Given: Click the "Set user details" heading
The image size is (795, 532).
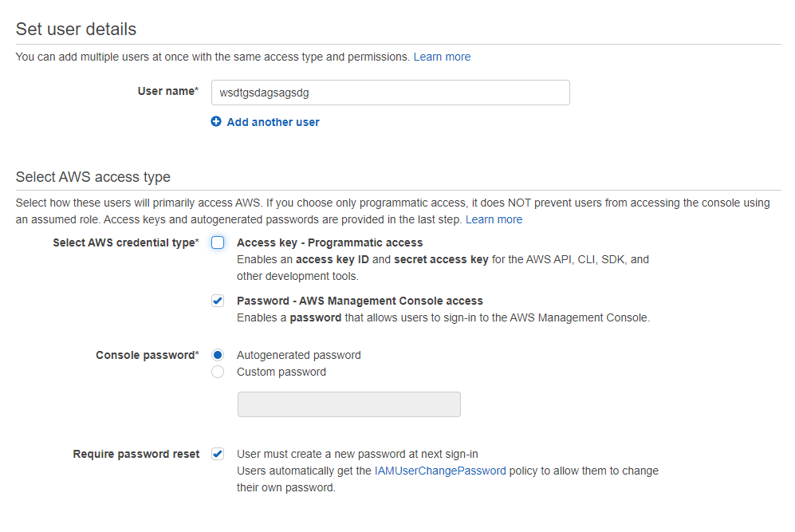Looking at the screenshot, I should (x=76, y=30).
